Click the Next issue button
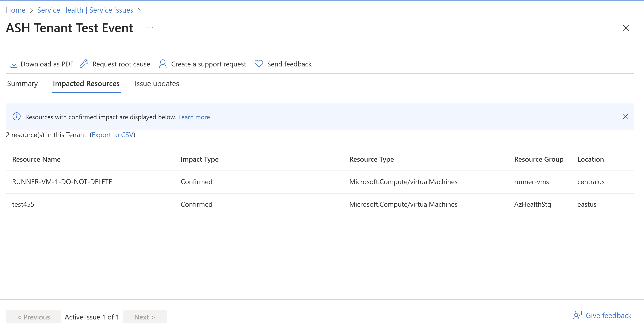 point(145,317)
